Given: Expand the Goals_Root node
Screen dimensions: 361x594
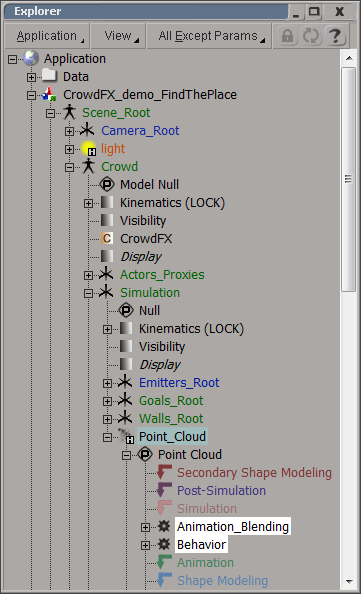Looking at the screenshot, I should coord(107,401).
